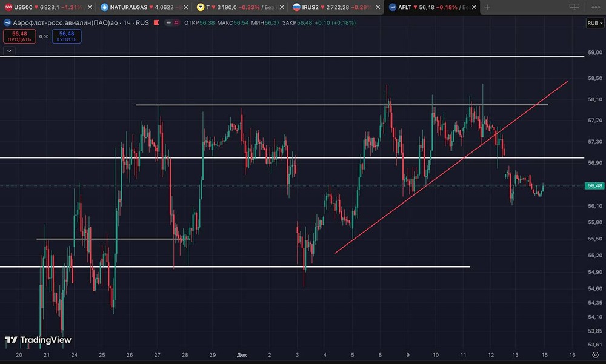The width and height of the screenshot is (606, 364).
Task: Close the NATURALGAS tab
Action: [185, 7]
